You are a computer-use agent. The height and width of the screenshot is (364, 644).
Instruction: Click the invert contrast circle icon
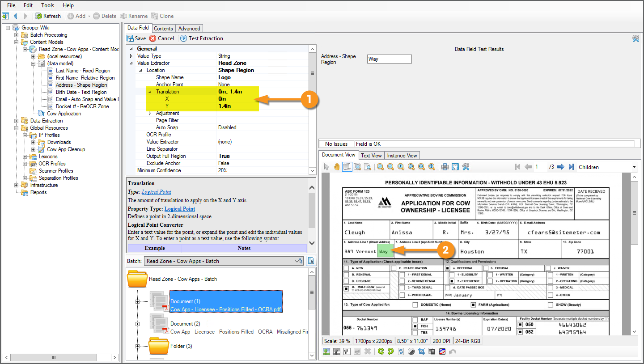[x=411, y=351]
